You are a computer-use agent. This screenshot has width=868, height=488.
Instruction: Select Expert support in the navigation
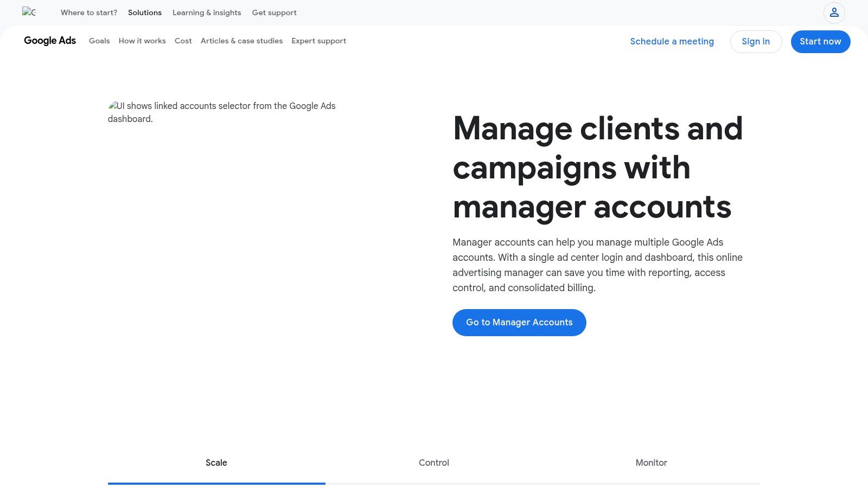[x=318, y=41]
